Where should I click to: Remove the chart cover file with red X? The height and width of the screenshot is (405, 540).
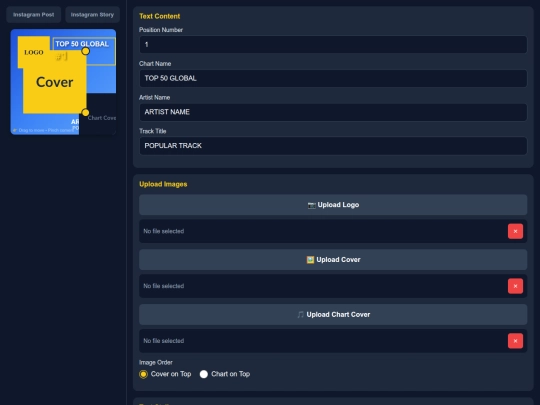pos(515,341)
